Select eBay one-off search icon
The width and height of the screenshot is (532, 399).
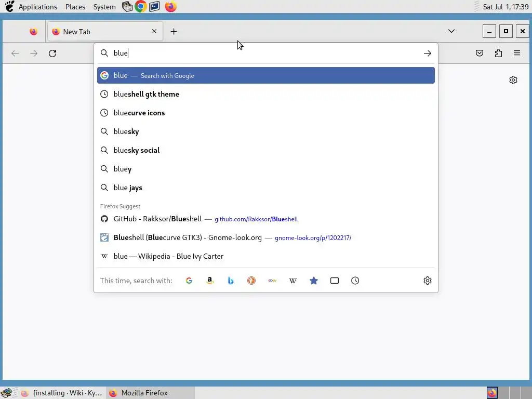pos(272,281)
